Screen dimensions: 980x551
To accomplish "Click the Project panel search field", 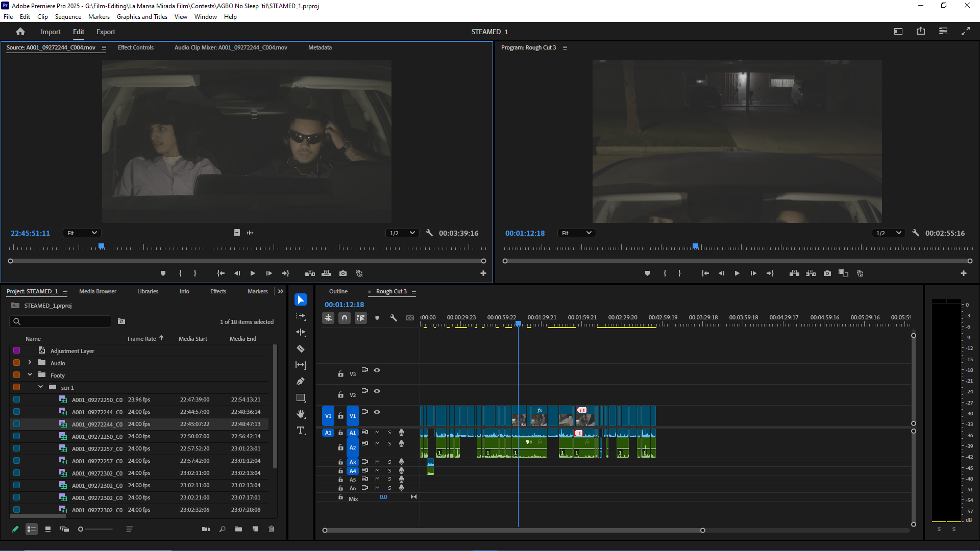I will point(60,321).
